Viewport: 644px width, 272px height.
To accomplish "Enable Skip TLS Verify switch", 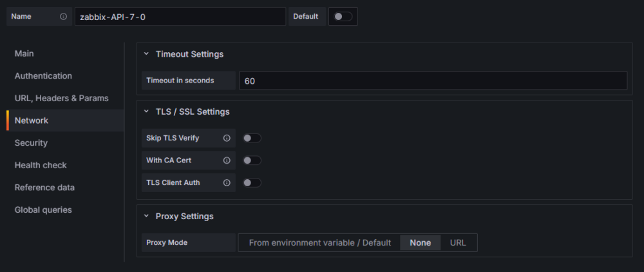I will [x=252, y=138].
